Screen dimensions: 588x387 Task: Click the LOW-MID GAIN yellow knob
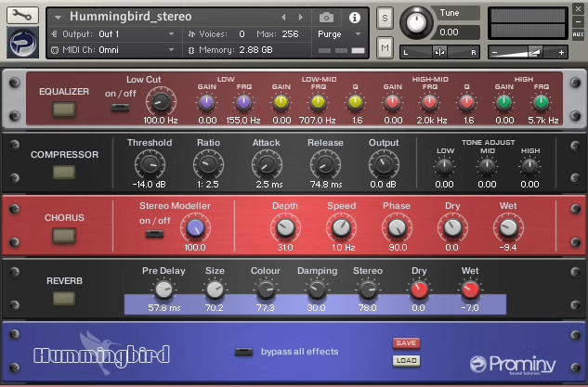281,102
